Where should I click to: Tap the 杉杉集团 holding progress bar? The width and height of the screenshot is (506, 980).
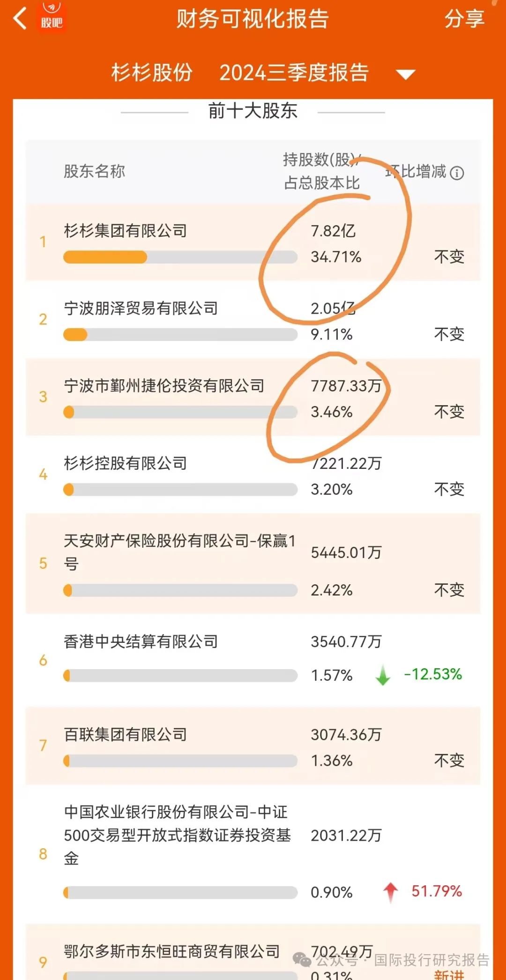click(180, 257)
